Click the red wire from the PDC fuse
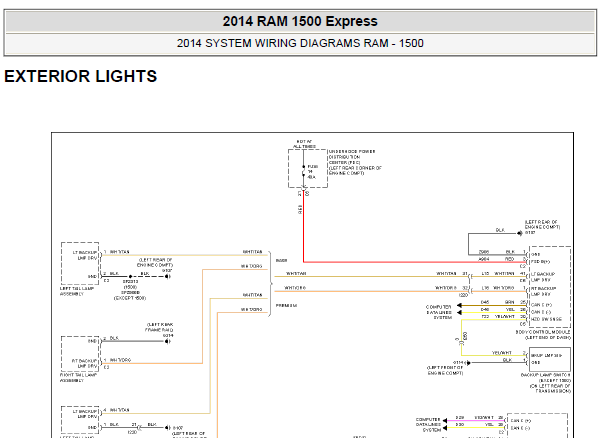The image size is (599, 438). 304,229
